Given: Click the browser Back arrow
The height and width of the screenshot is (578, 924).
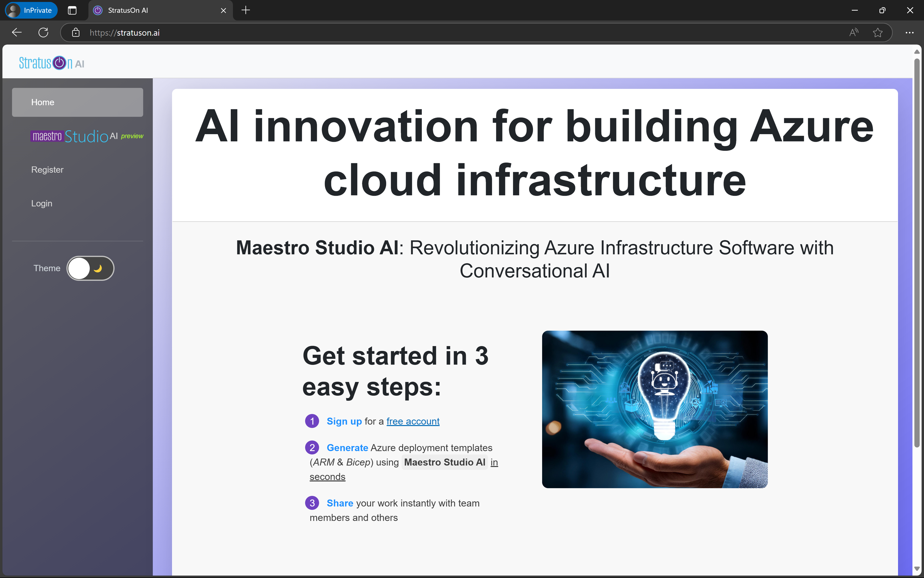Looking at the screenshot, I should tap(17, 33).
